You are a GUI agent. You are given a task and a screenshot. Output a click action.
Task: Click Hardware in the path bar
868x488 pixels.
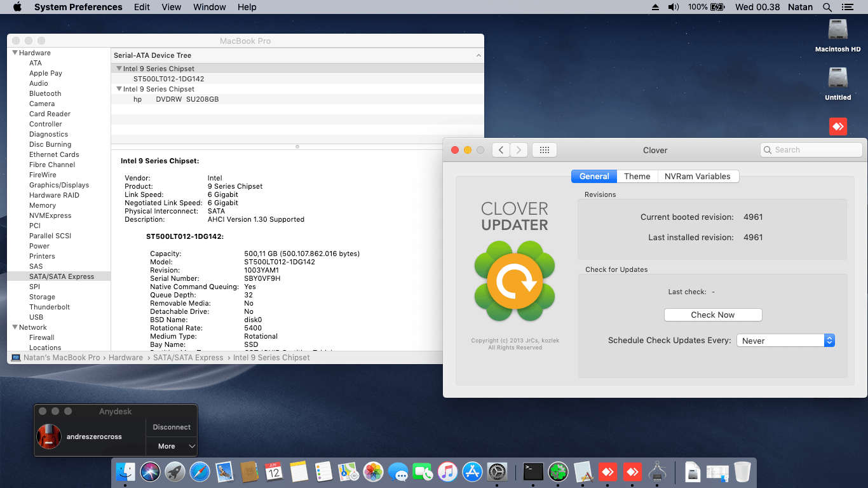pos(126,358)
